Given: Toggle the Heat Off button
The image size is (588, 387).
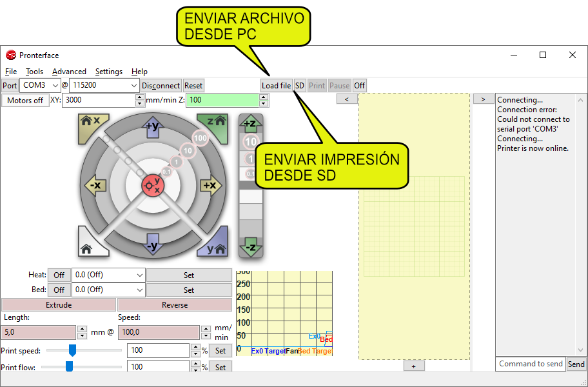Looking at the screenshot, I should [x=59, y=275].
